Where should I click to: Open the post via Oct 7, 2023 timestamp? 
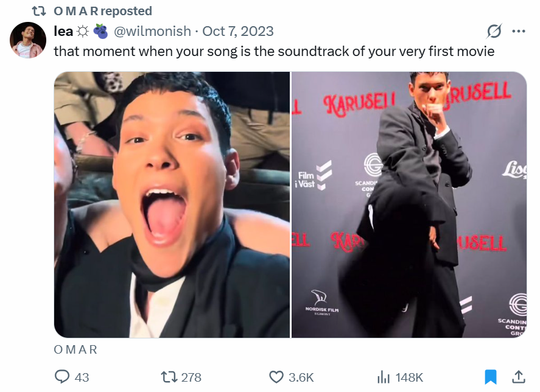(x=237, y=31)
